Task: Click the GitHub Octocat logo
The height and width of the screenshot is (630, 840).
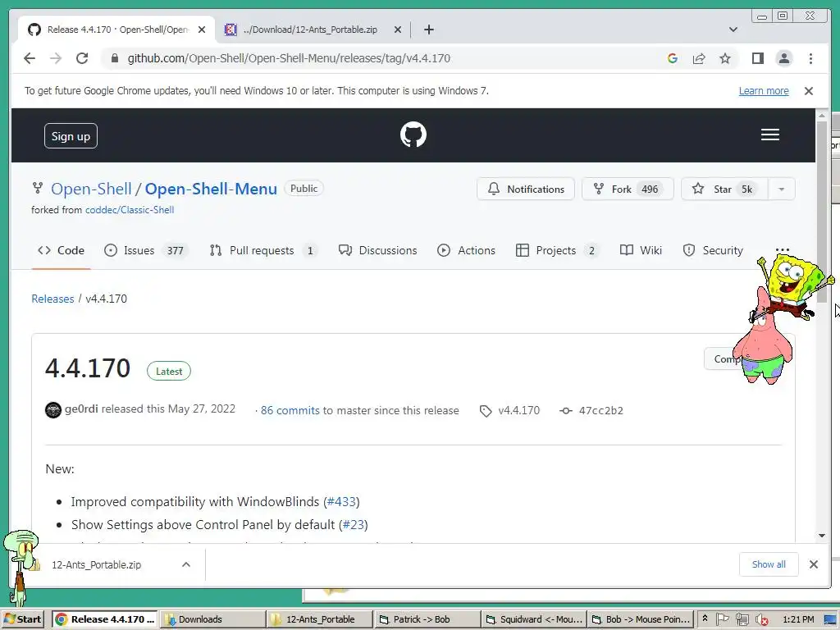Action: (413, 135)
